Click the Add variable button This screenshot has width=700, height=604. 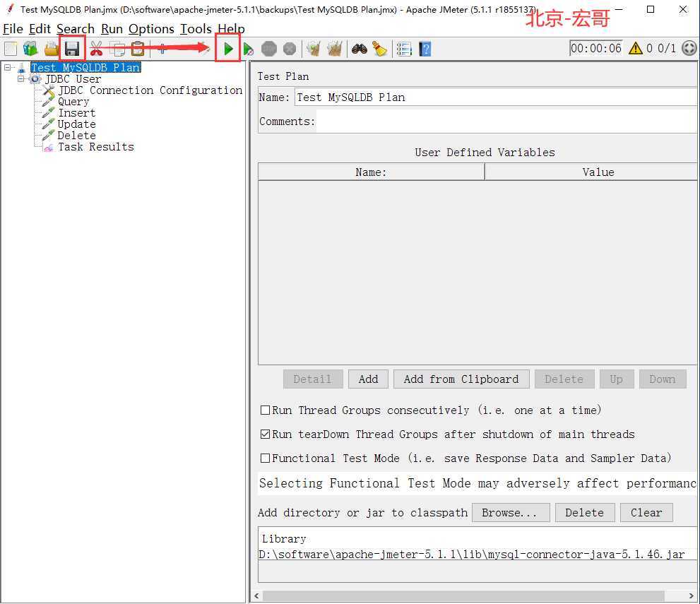(x=368, y=379)
